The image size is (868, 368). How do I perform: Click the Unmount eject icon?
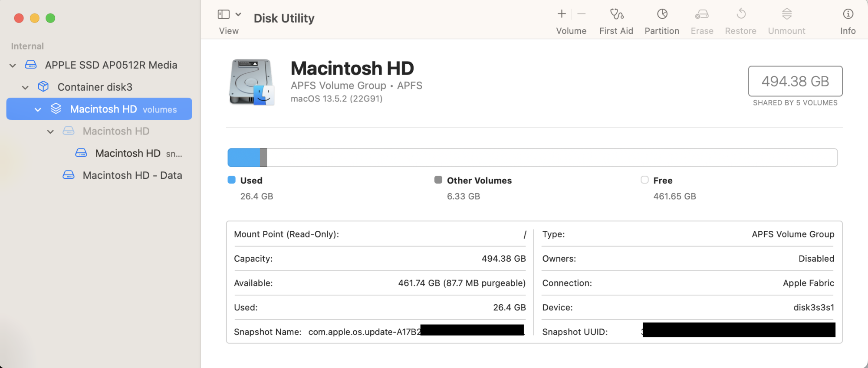787,14
